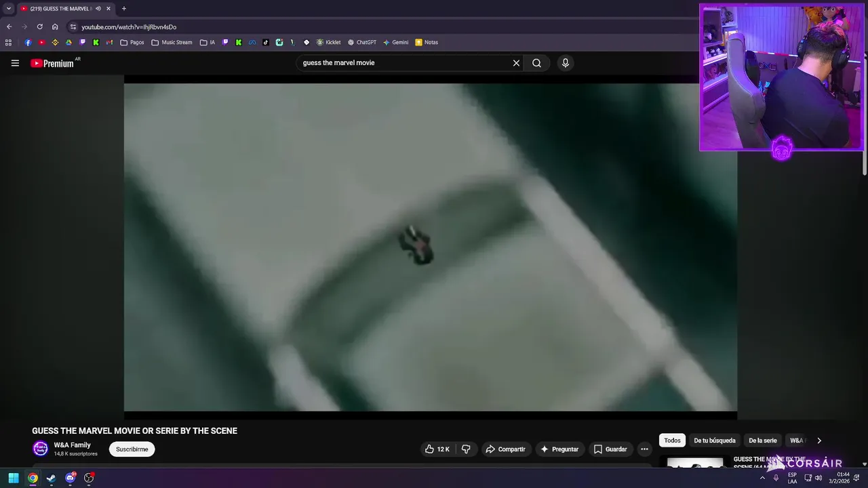The height and width of the screenshot is (488, 868).
Task: Start voice search with microphone icon
Action: (566, 63)
